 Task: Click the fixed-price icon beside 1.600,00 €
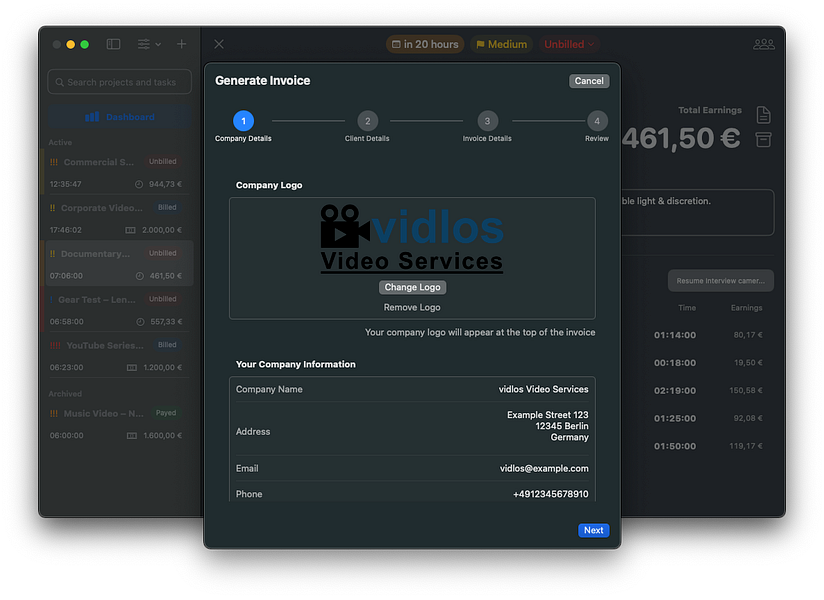[x=132, y=436]
